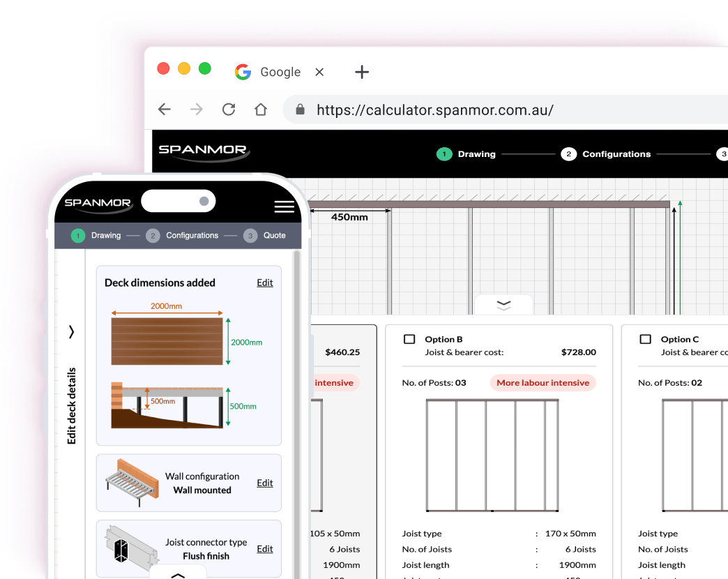Click the phone panel vertical scrollbar

point(296,413)
